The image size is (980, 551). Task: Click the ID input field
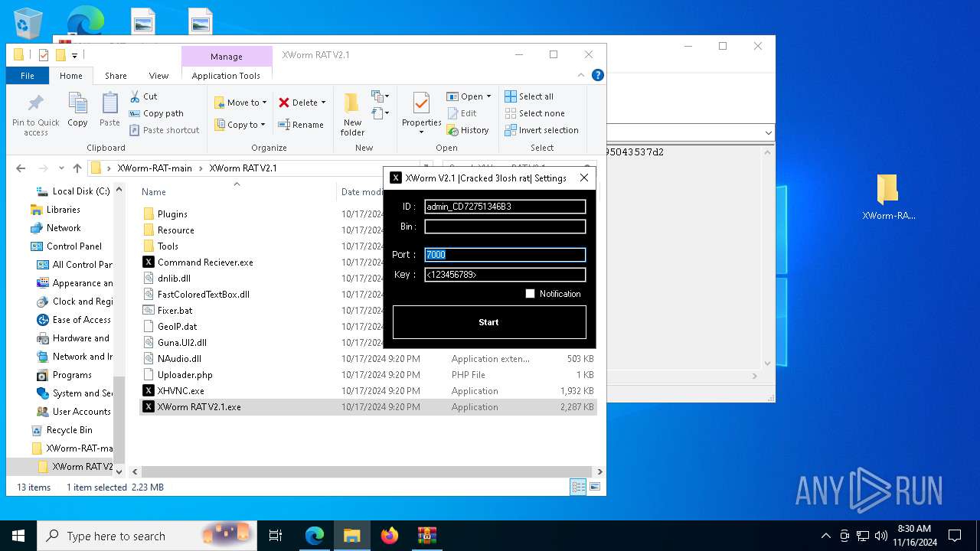(505, 207)
